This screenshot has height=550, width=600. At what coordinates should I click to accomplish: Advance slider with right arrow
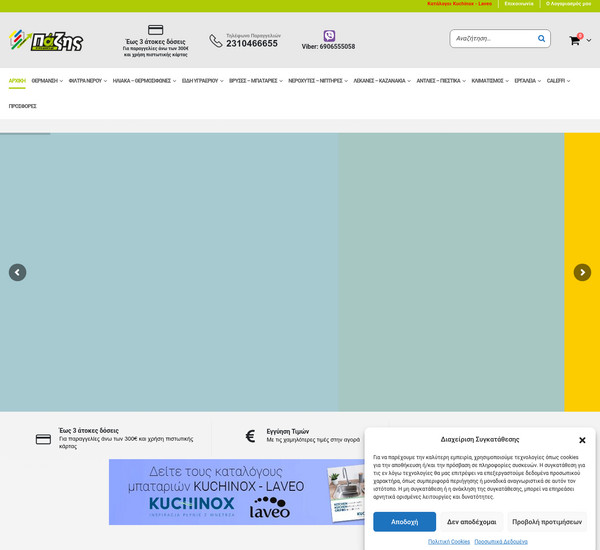pos(582,272)
